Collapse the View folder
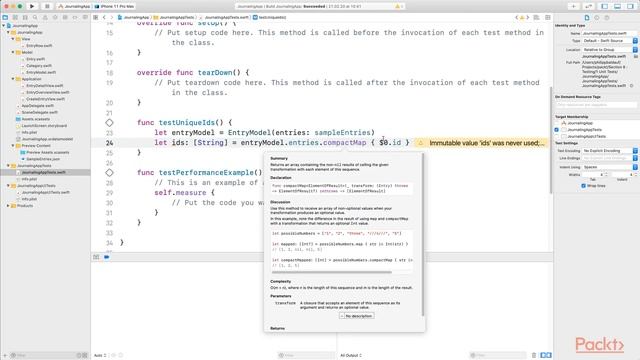This screenshot has width=640, height=360. click(13, 39)
